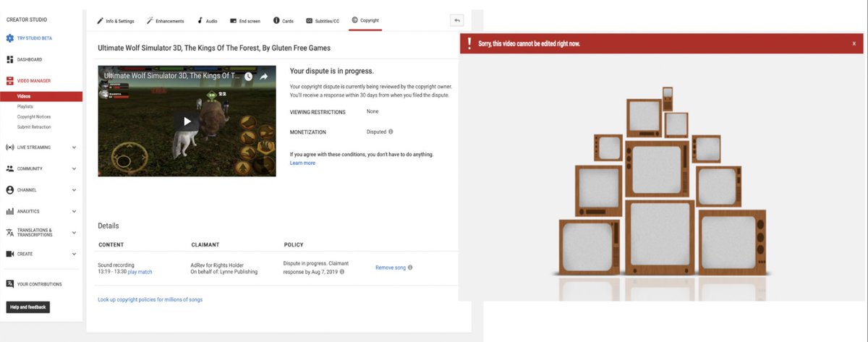Click the Channel account icon
Screen dimensions: 868x342
click(x=10, y=190)
